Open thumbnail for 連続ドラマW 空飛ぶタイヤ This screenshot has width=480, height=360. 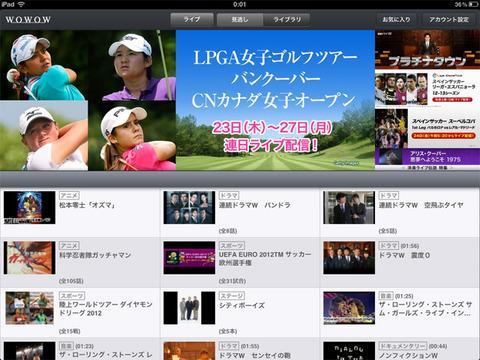[x=349, y=207]
